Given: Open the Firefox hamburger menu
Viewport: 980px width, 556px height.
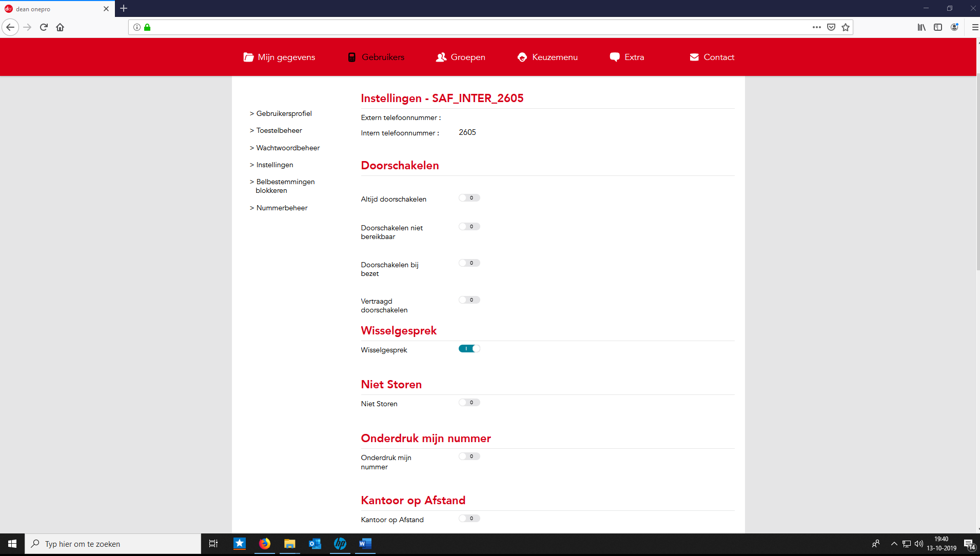Looking at the screenshot, I should (974, 27).
